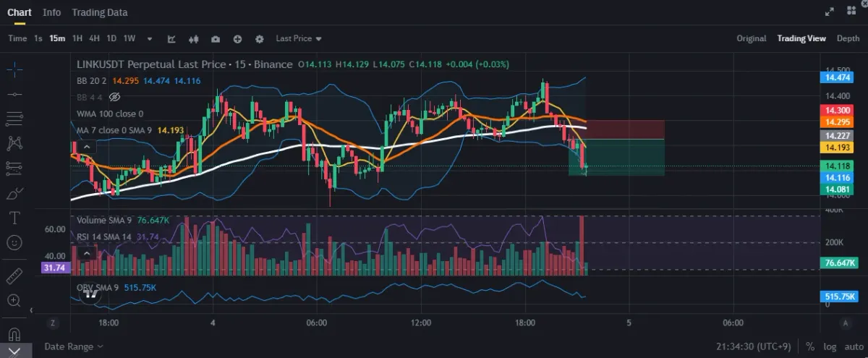Show the hidden BB 4 4 indicator

[x=114, y=97]
